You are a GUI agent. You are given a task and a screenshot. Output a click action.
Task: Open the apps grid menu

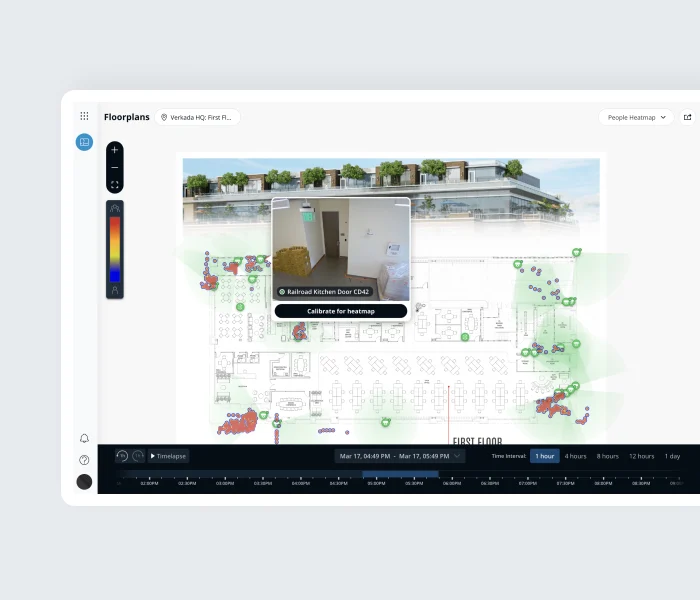pos(84,116)
